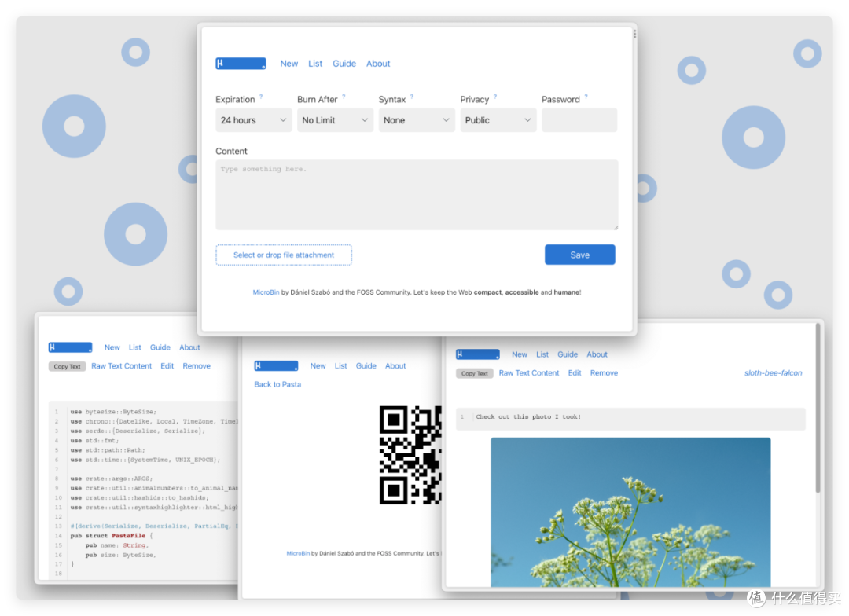Image resolution: width=849 pixels, height=616 pixels.
Task: Click About in photo window nav
Action: 597,354
